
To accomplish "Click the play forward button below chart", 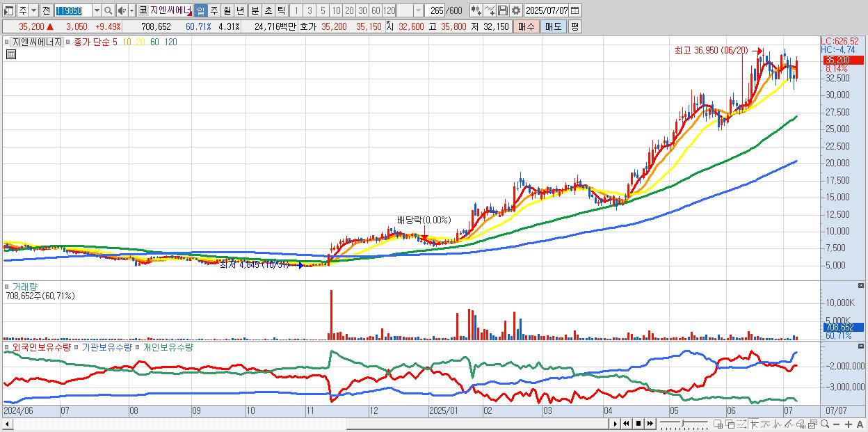I will tap(616, 424).
